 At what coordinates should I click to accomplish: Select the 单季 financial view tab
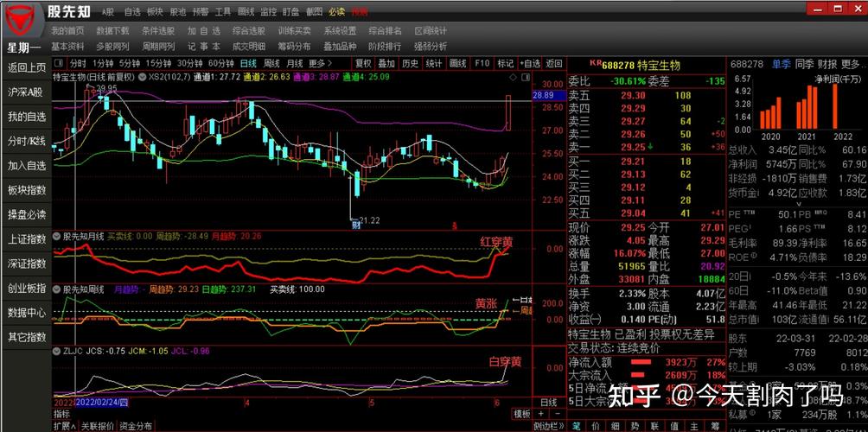[781, 64]
